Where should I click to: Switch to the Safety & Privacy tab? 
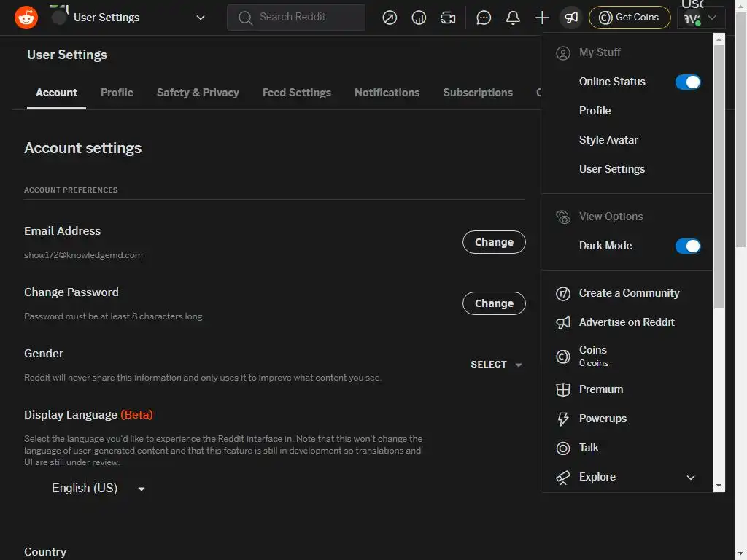(x=198, y=93)
